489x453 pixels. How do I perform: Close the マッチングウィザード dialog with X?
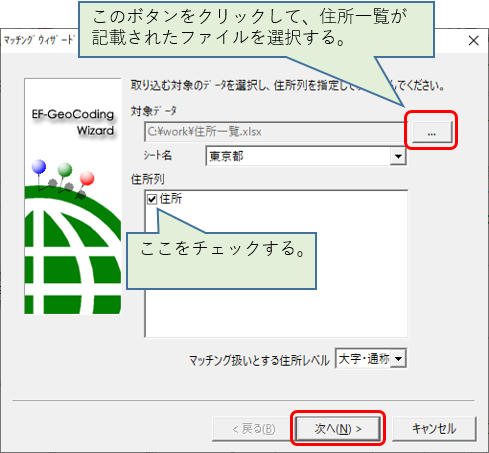(473, 41)
